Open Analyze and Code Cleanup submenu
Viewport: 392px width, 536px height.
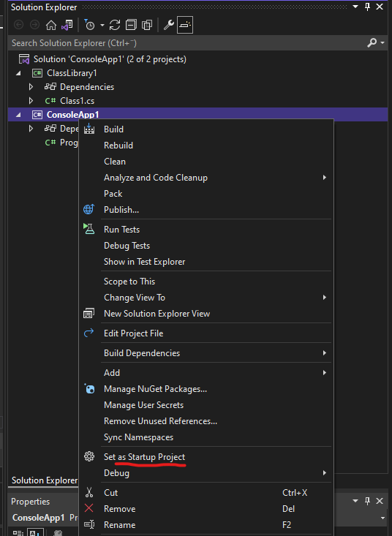point(206,178)
